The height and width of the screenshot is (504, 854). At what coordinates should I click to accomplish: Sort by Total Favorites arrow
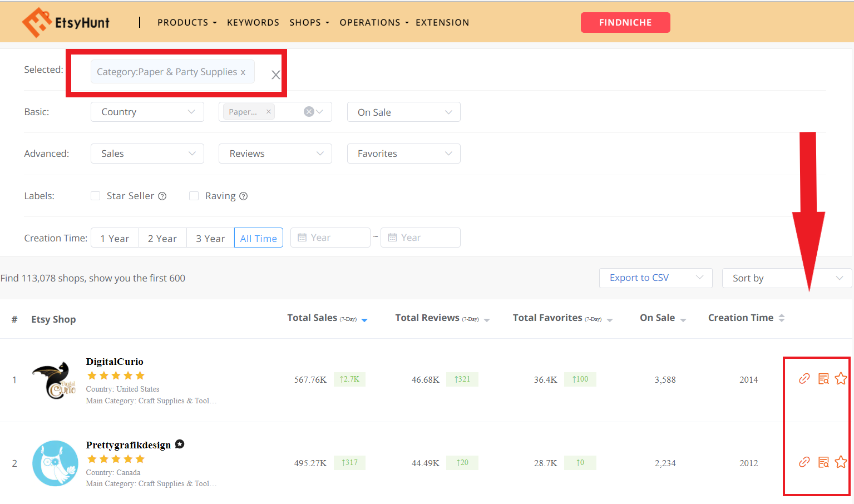(610, 320)
